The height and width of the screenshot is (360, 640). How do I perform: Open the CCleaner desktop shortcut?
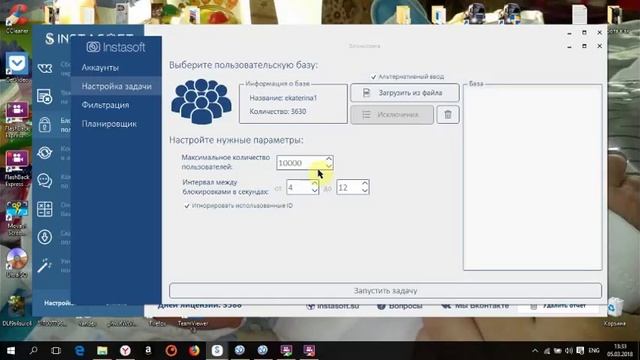(x=17, y=19)
